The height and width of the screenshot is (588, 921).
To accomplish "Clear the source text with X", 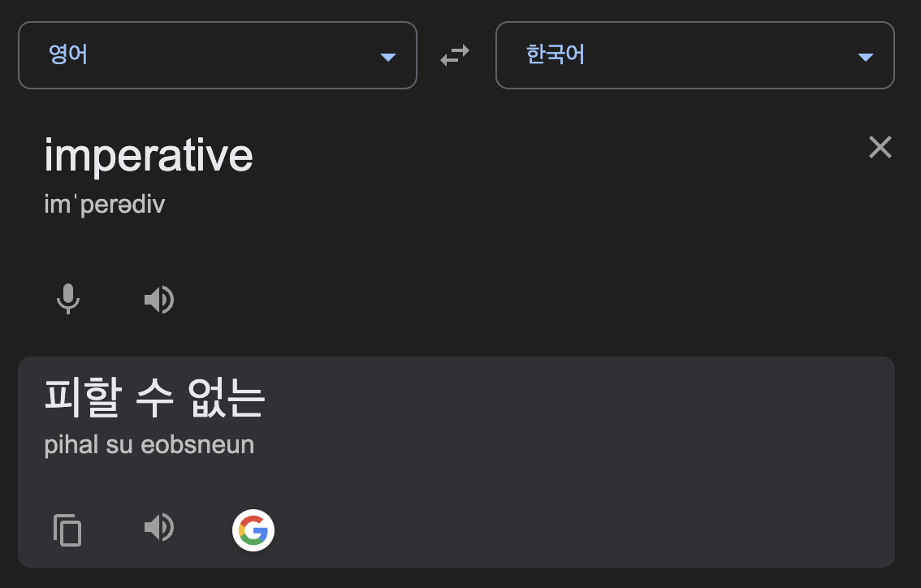I will pyautogui.click(x=880, y=147).
